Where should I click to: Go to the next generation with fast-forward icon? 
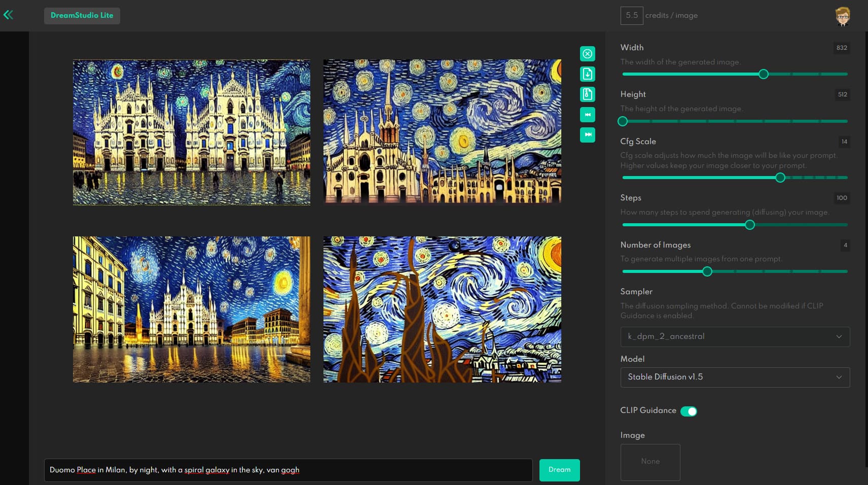(x=588, y=135)
